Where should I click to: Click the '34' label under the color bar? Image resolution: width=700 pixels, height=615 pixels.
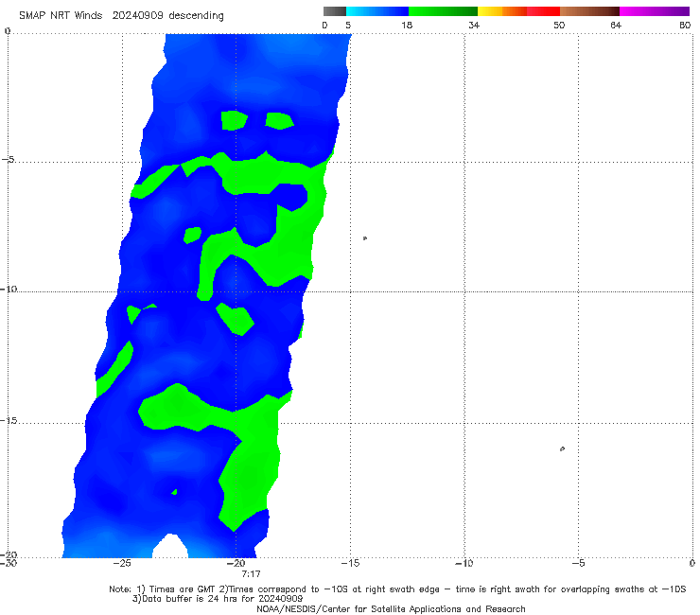474,25
